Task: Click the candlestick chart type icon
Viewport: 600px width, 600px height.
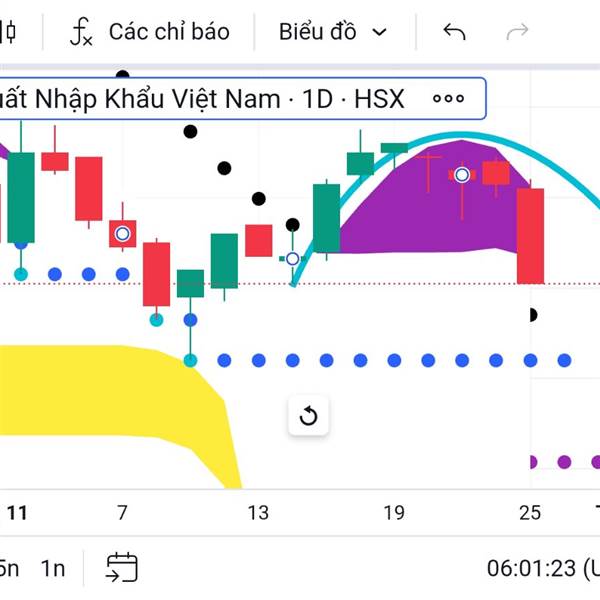Action: pos(9,32)
